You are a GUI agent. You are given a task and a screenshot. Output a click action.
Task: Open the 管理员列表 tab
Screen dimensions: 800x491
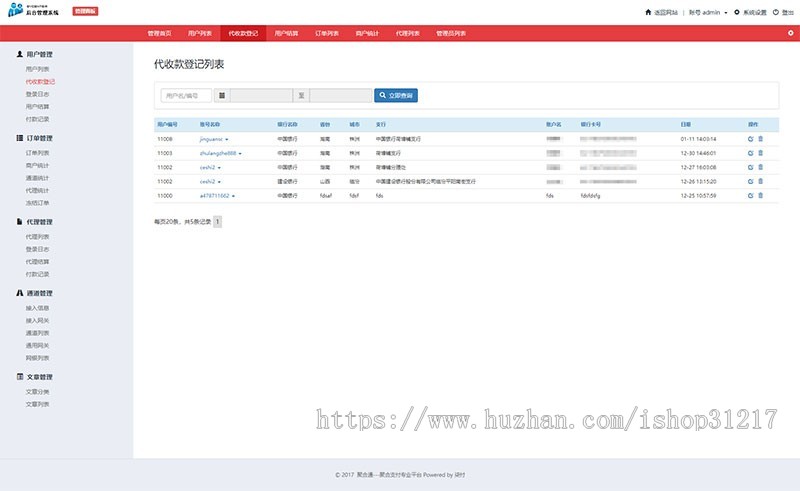point(451,33)
